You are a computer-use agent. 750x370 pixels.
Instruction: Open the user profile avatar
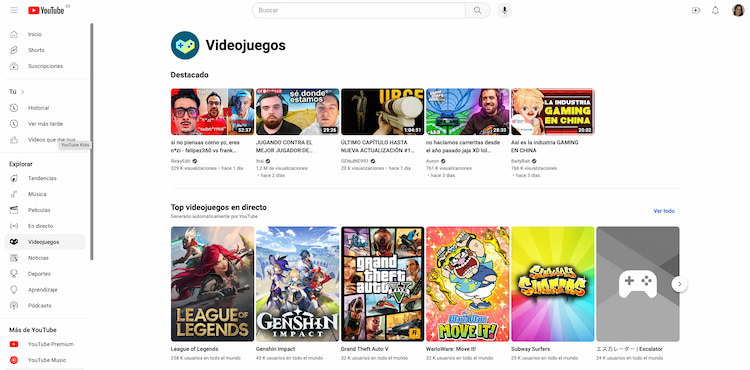click(738, 10)
